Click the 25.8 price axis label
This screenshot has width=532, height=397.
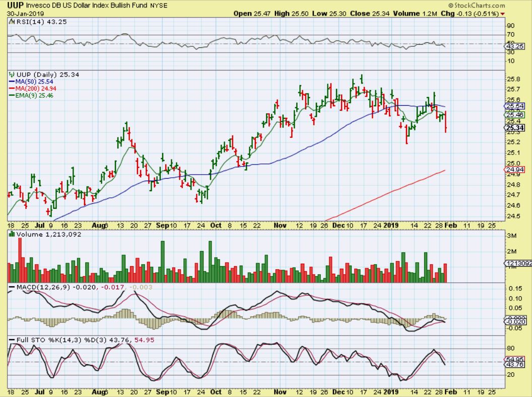(513, 80)
